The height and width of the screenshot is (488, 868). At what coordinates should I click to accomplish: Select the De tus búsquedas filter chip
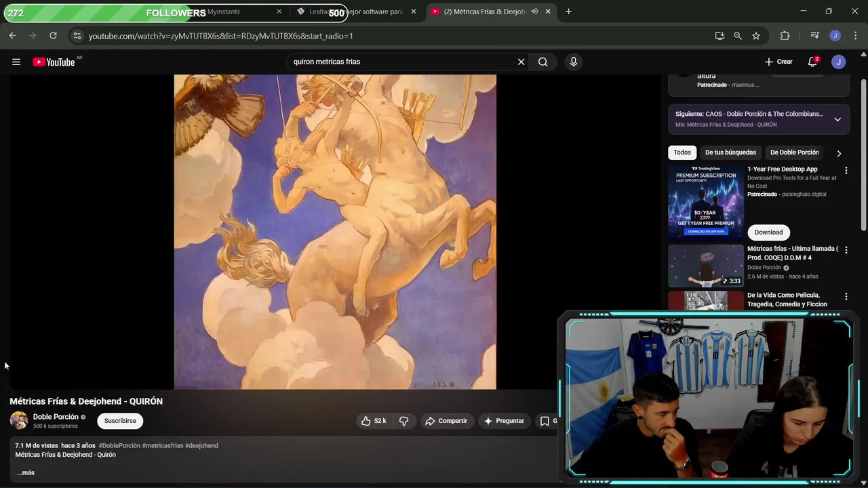point(730,152)
